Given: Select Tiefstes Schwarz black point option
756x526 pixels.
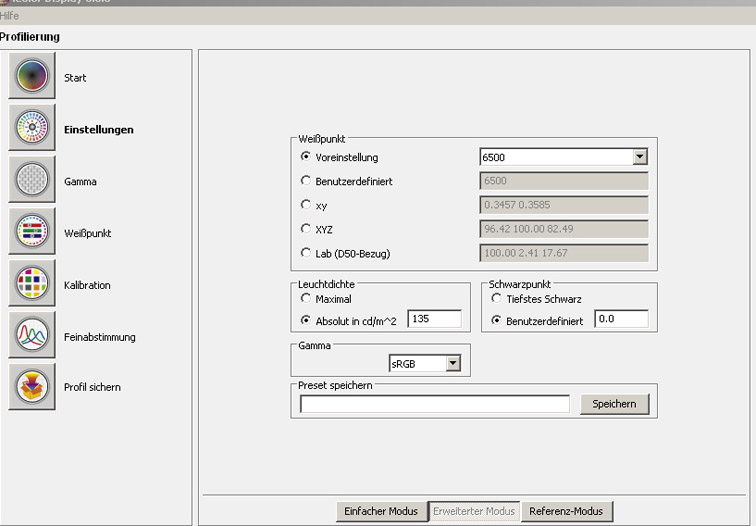Looking at the screenshot, I should (x=496, y=298).
